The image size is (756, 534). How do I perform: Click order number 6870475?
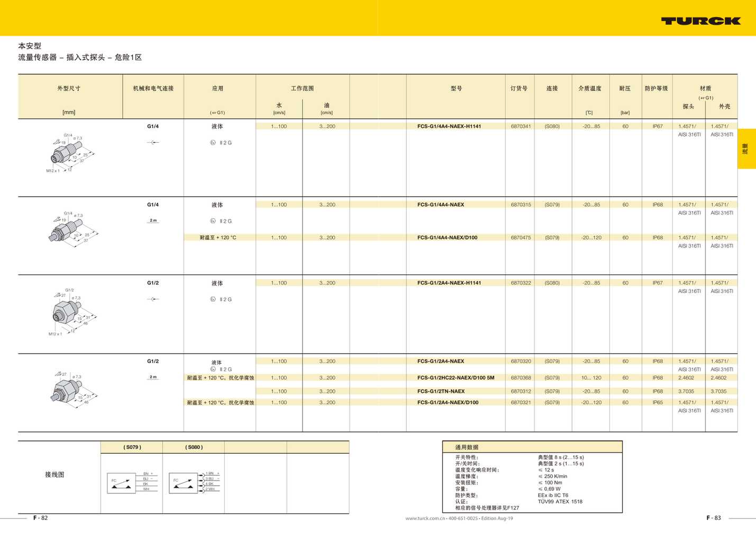(x=521, y=237)
